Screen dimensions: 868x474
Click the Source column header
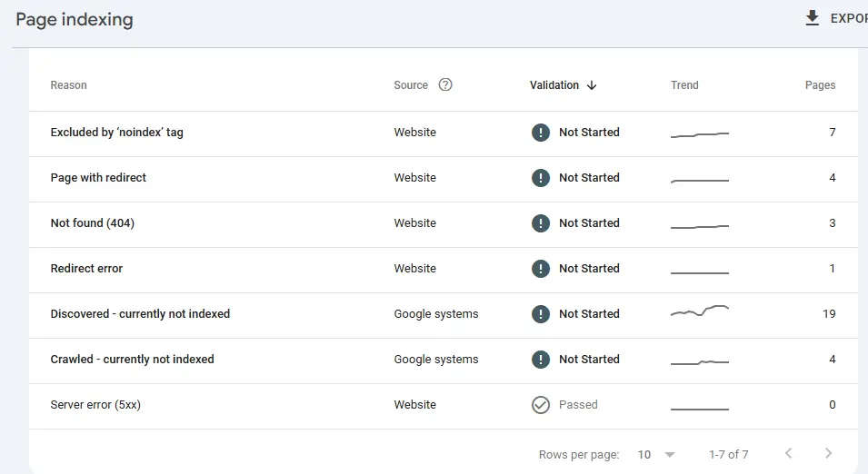(x=411, y=85)
